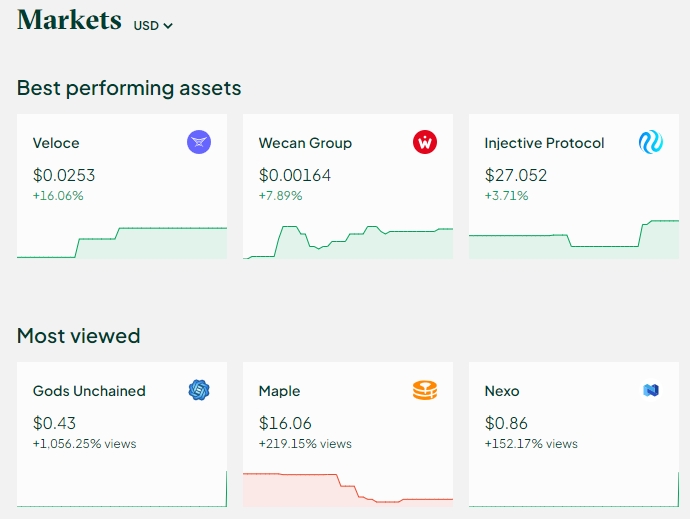Click the Wecan Group price chart

coord(348,242)
